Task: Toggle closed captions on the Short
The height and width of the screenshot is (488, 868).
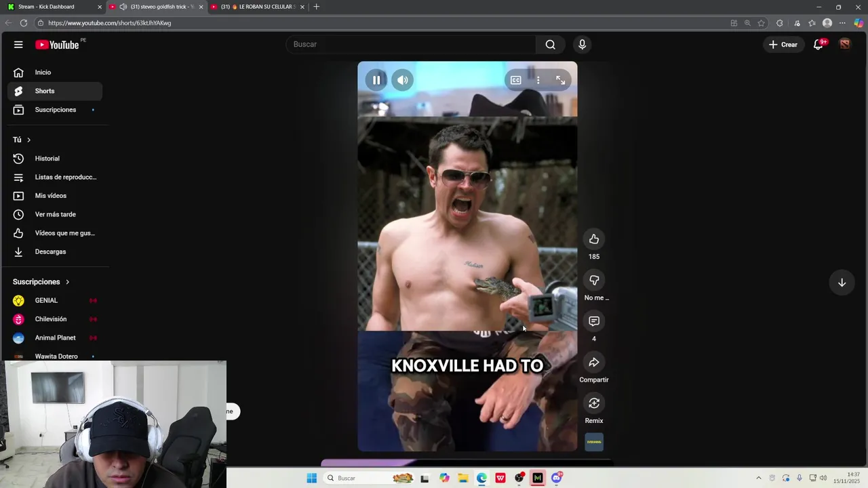Action: (515, 80)
